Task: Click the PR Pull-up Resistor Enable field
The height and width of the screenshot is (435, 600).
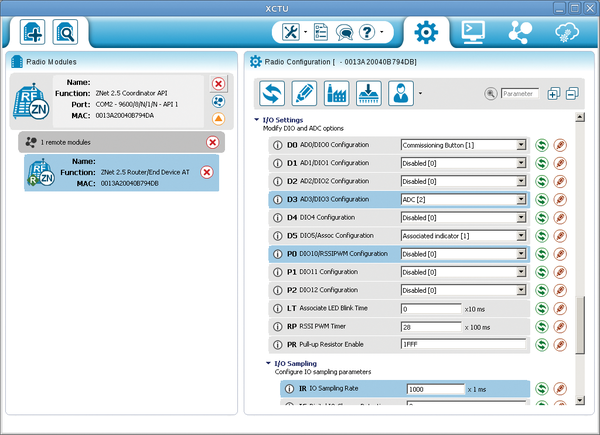Action: (463, 344)
